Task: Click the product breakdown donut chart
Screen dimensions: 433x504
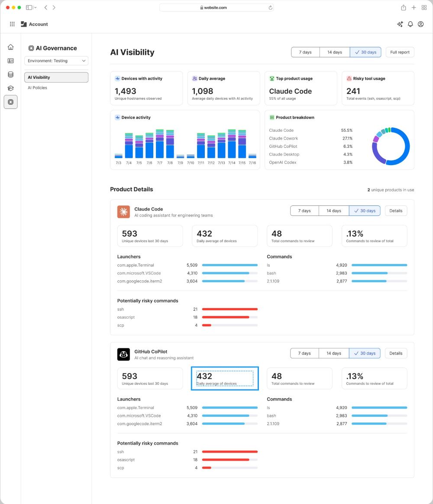Action: 391,146
